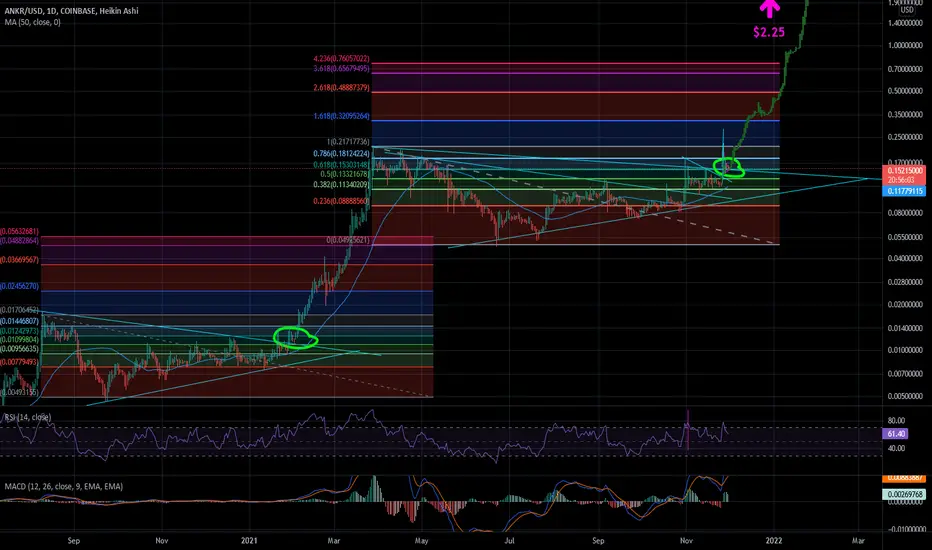Click the 1(0.21717736) Fibonacci level label
Screen dimensions: 932x550
pyautogui.click(x=348, y=142)
